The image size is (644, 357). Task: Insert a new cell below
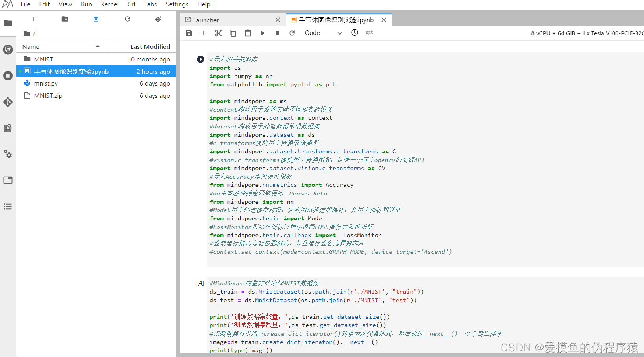coord(204,33)
